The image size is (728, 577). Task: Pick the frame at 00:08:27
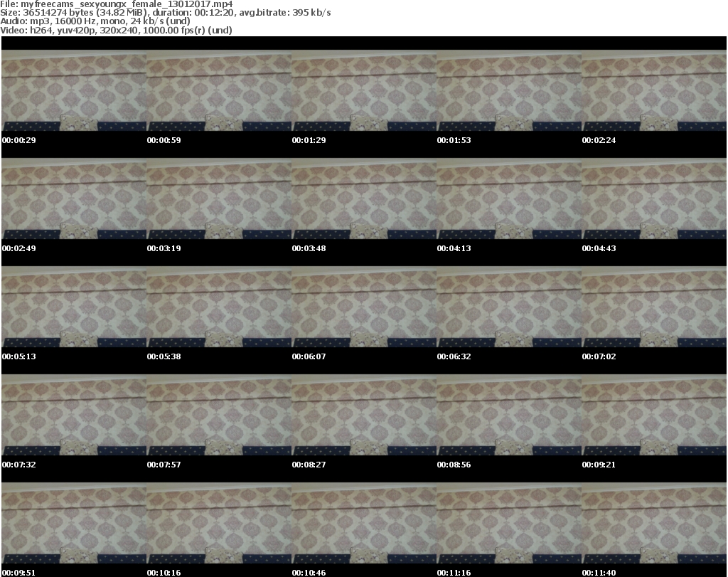click(x=364, y=415)
